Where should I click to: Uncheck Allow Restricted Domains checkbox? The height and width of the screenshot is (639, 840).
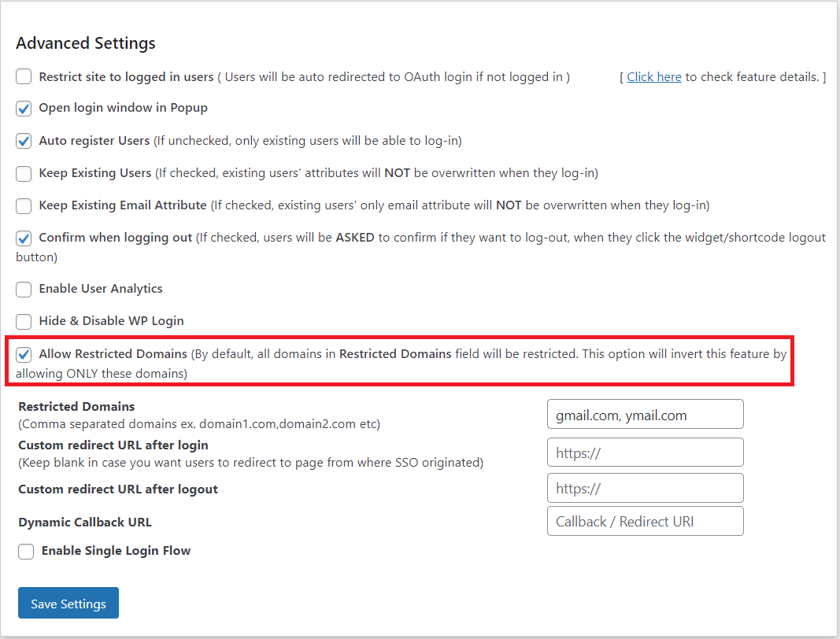point(24,354)
